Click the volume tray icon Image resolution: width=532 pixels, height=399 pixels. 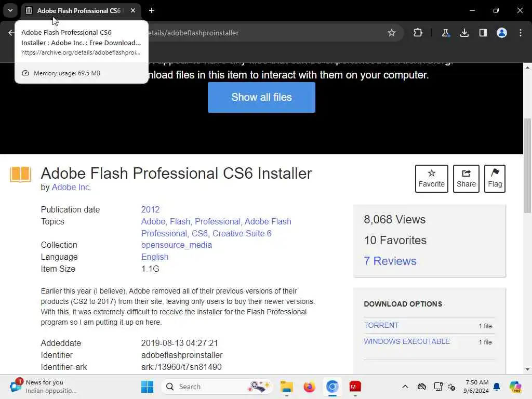pos(451,387)
